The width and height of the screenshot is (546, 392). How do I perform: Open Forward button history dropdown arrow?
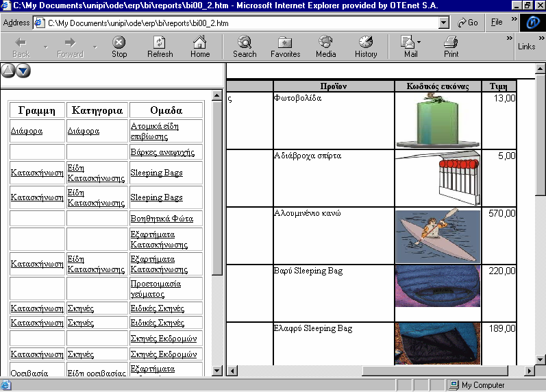(95, 47)
